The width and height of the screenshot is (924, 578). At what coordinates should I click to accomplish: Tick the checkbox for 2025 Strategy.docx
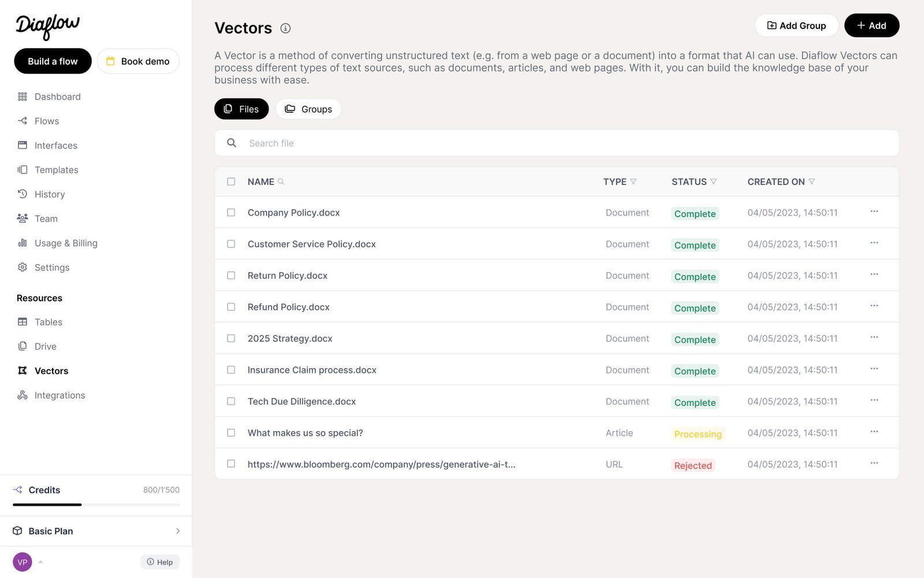click(231, 338)
